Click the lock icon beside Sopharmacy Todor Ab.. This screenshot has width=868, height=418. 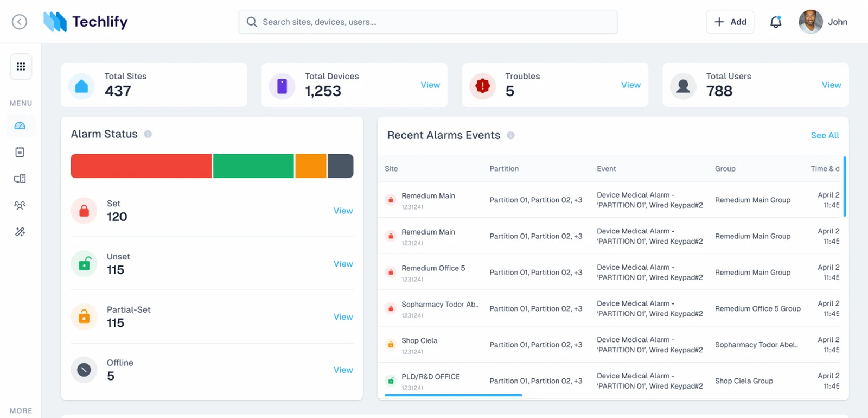tap(391, 308)
